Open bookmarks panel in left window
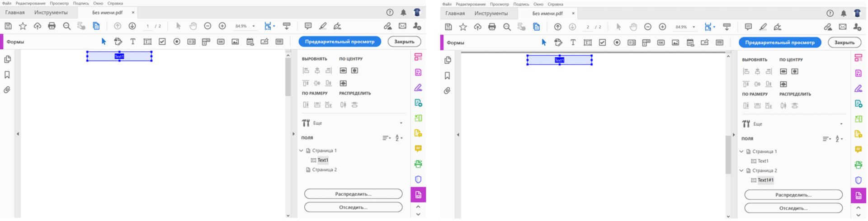Viewport: 868px width, 221px height. [x=7, y=75]
